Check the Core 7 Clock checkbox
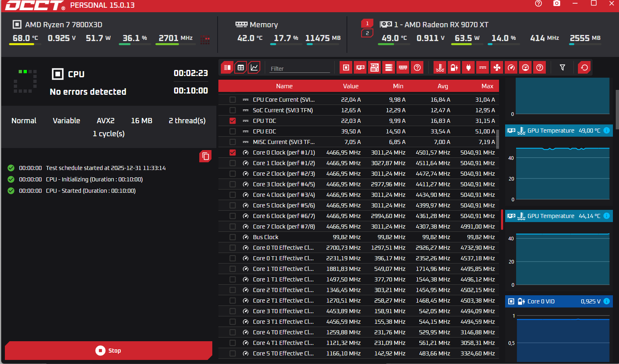 pos(233,227)
